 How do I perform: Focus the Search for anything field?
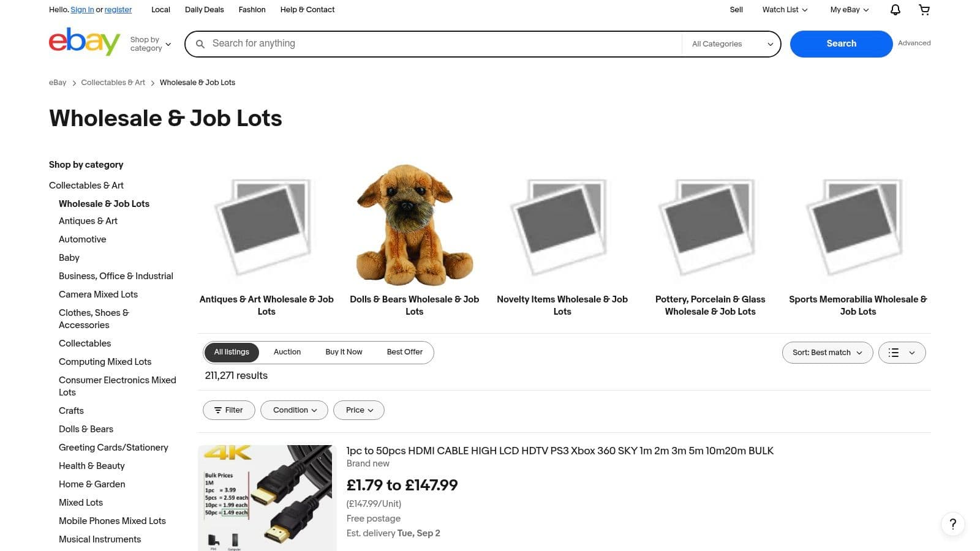[x=444, y=44]
